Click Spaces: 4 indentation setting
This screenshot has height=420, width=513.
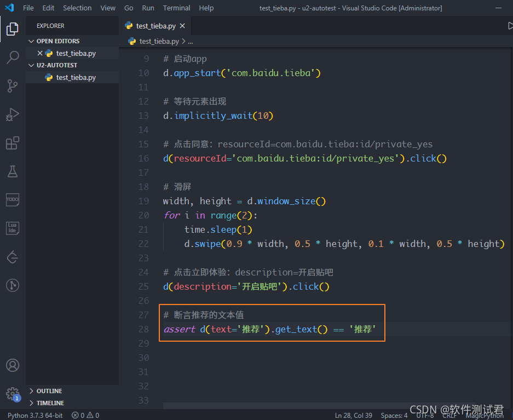(394, 416)
